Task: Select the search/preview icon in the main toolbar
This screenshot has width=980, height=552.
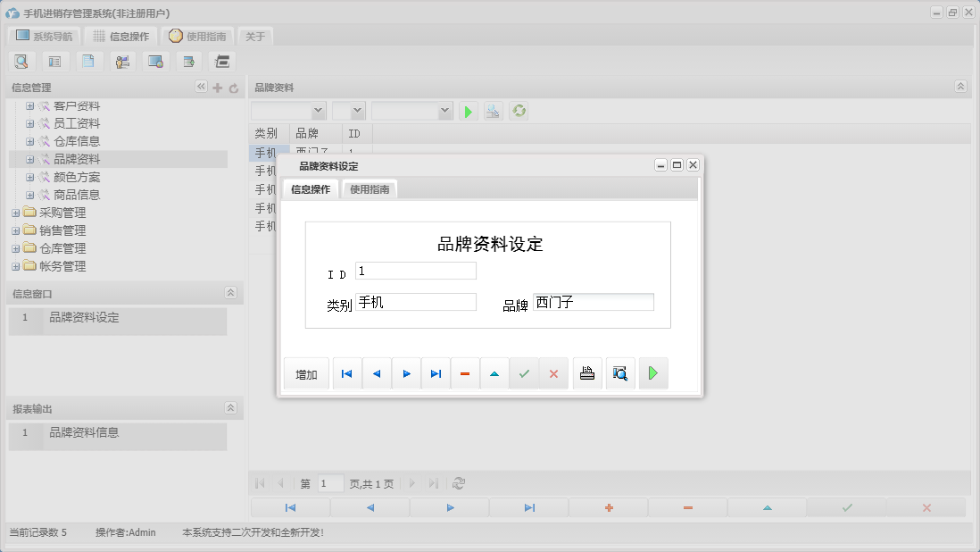Action: coord(21,61)
